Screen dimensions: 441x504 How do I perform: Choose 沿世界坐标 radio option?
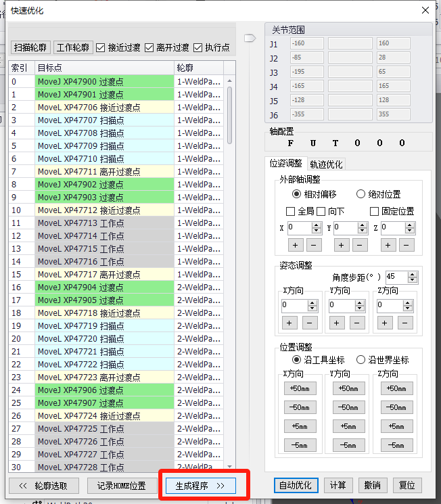tap(361, 360)
